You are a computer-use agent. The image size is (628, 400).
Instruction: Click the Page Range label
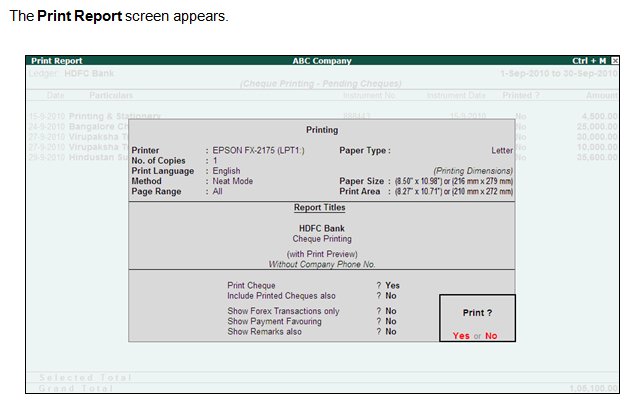point(156,192)
